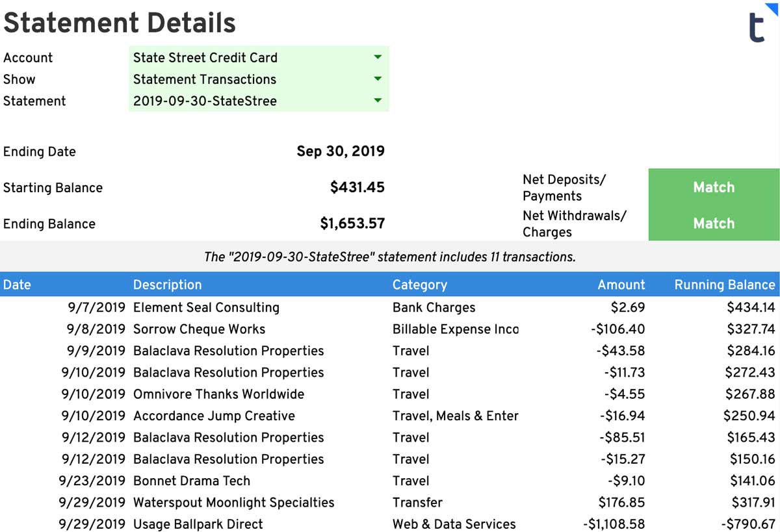The image size is (780, 532).
Task: Click the Category column header
Action: (x=419, y=285)
